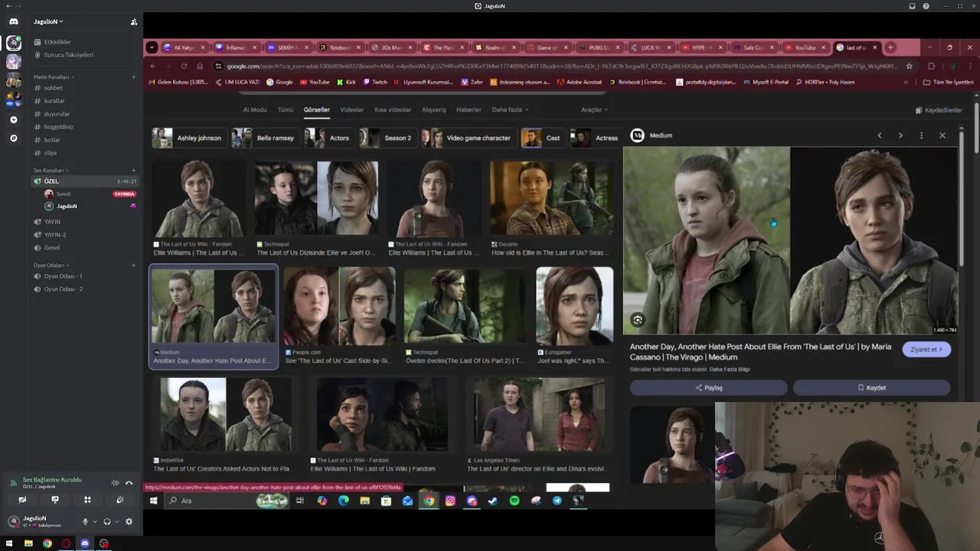This screenshot has width=980, height=551.
Task: Click Kaydet save button
Action: pos(871,388)
